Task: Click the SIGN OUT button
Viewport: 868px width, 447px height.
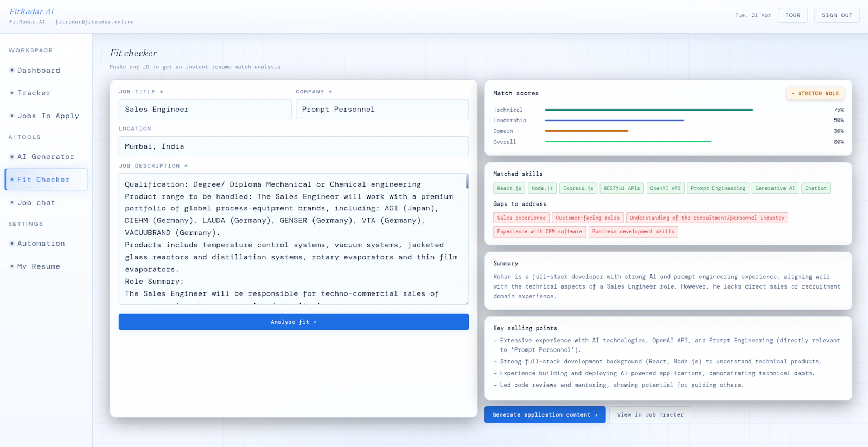Action: coord(837,15)
